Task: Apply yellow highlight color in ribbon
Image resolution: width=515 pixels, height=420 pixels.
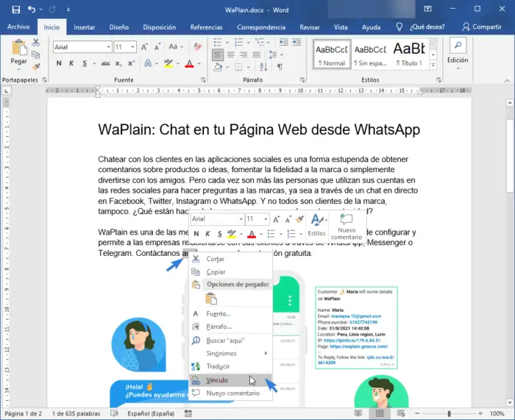Action: tap(168, 63)
